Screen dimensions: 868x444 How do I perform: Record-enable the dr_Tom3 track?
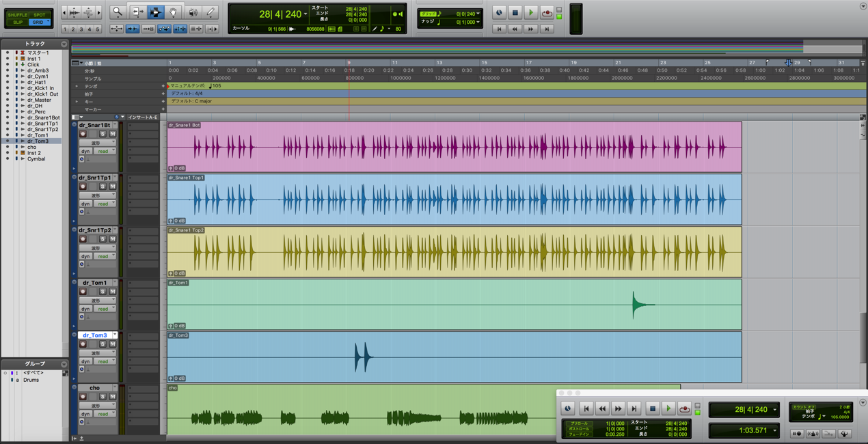(x=83, y=344)
